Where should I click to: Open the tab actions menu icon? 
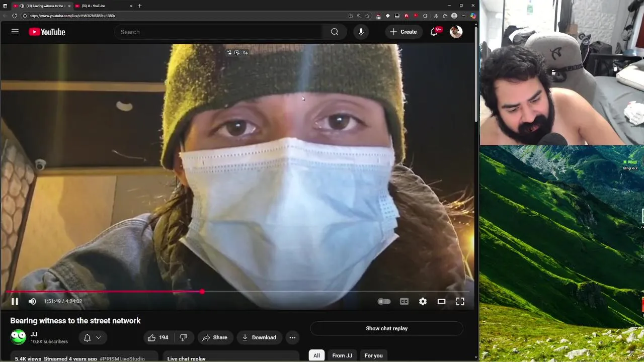coord(5,6)
